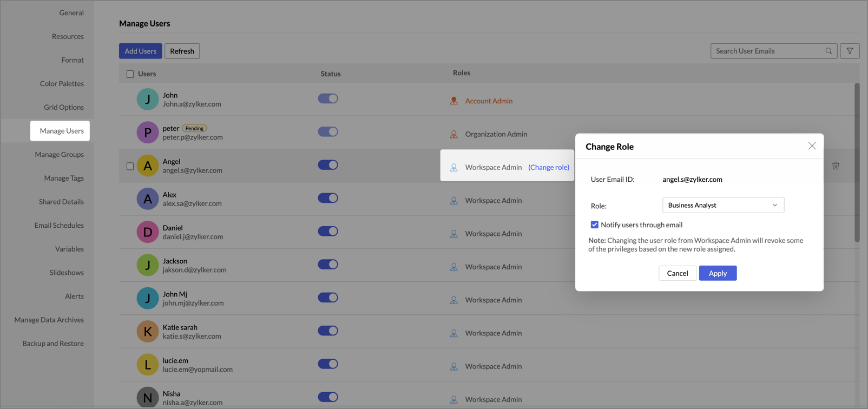Screen dimensions: 868x409
Task: Click Workspace Admin role icon for Jackson
Action: coord(454,267)
